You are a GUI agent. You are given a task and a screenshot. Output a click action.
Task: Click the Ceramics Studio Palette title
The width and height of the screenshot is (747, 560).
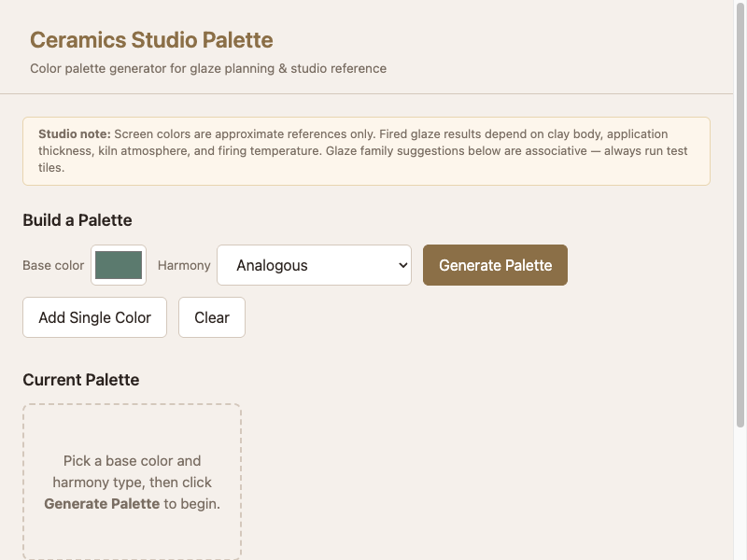(x=151, y=40)
